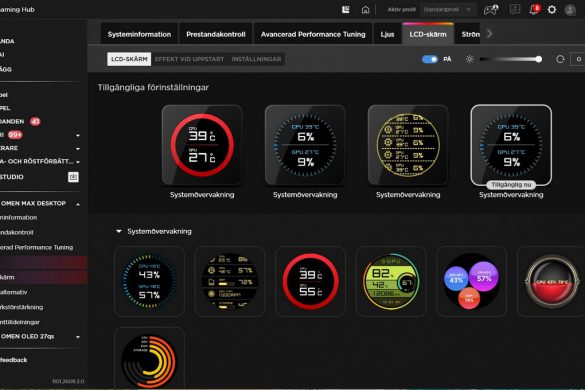Click the STUDIO download icon in sidebar
The image size is (585, 390).
coord(73,177)
